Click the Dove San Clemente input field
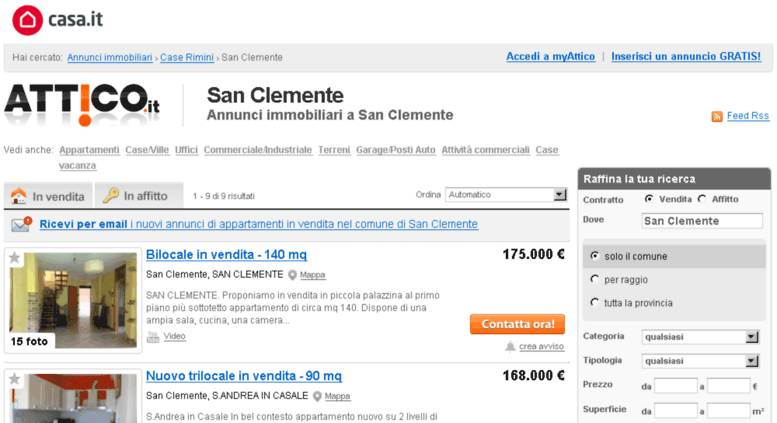This screenshot has width=777, height=423. click(x=702, y=221)
